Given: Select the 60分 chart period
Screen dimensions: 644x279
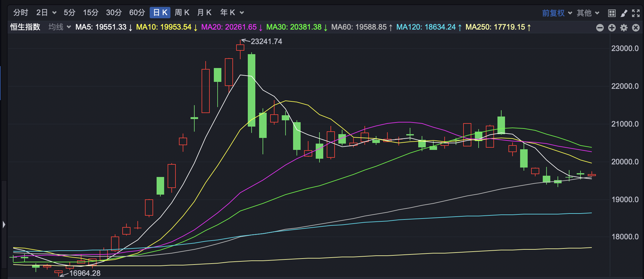Looking at the screenshot, I should 137,13.
